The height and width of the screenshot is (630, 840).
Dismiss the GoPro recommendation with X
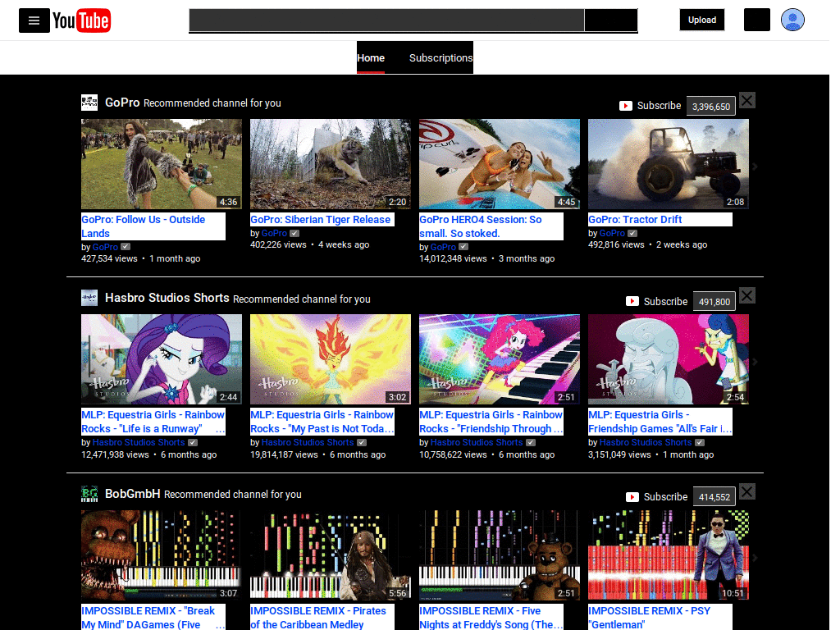tap(747, 100)
